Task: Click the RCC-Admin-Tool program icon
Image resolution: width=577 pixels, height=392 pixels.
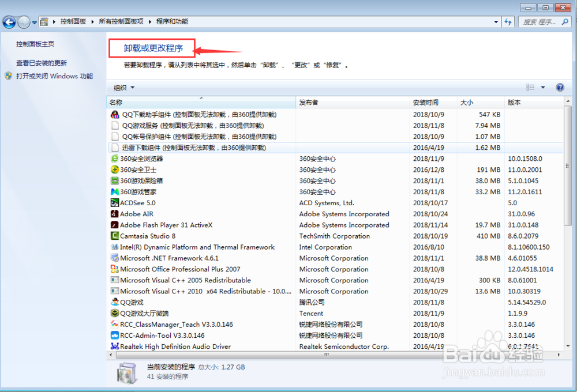Action: [115, 335]
